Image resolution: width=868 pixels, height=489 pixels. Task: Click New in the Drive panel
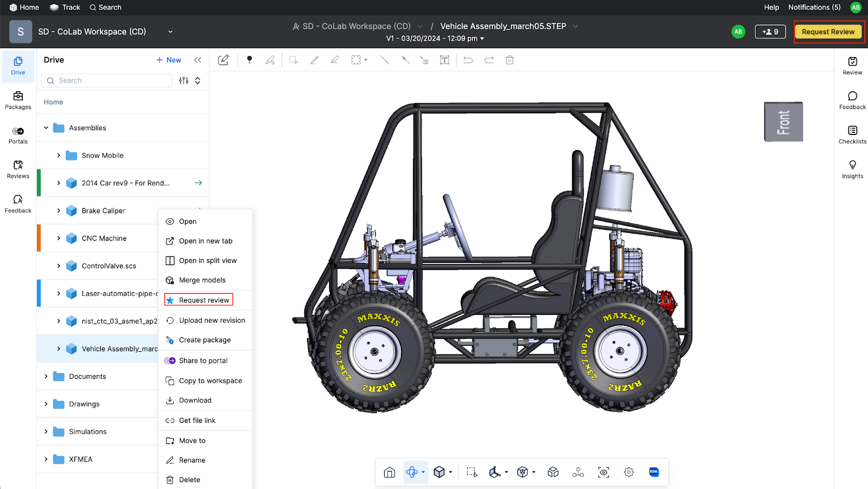(169, 60)
